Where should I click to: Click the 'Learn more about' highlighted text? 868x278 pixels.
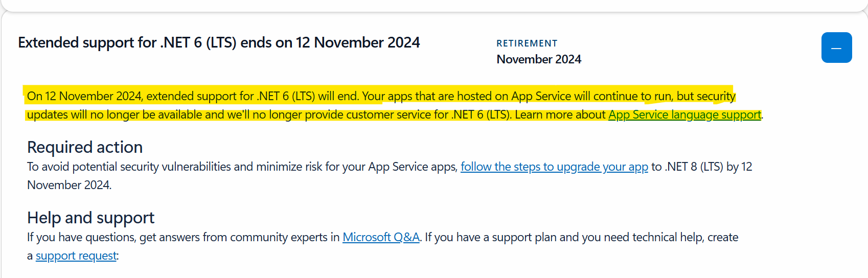coord(560,115)
